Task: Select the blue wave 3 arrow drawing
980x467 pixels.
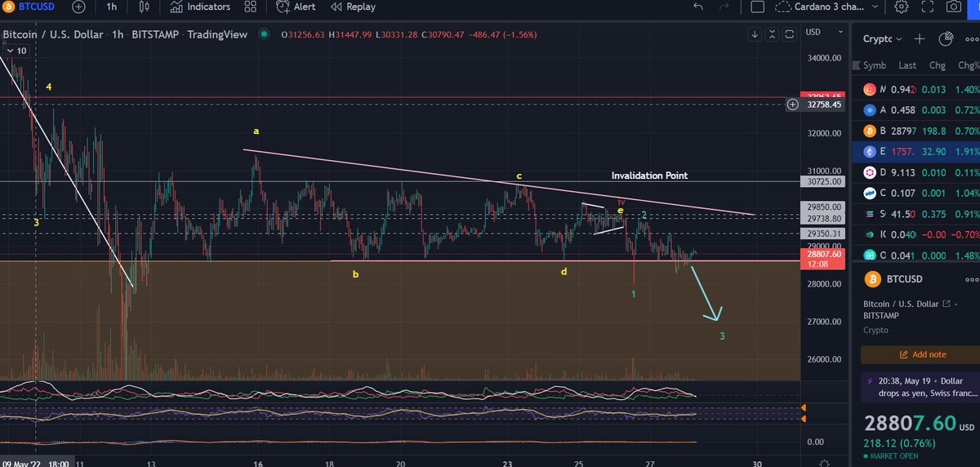Action: coord(706,294)
